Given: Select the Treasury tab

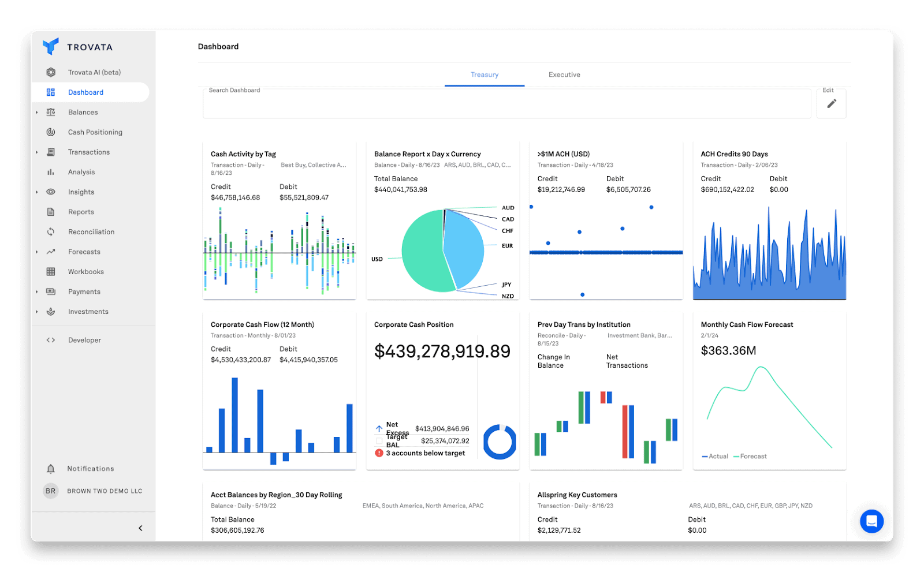Looking at the screenshot, I should 484,74.
